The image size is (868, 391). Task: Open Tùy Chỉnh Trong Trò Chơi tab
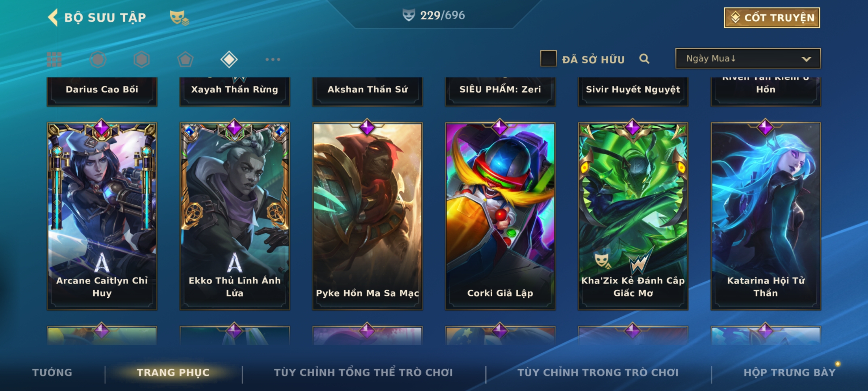coord(598,373)
